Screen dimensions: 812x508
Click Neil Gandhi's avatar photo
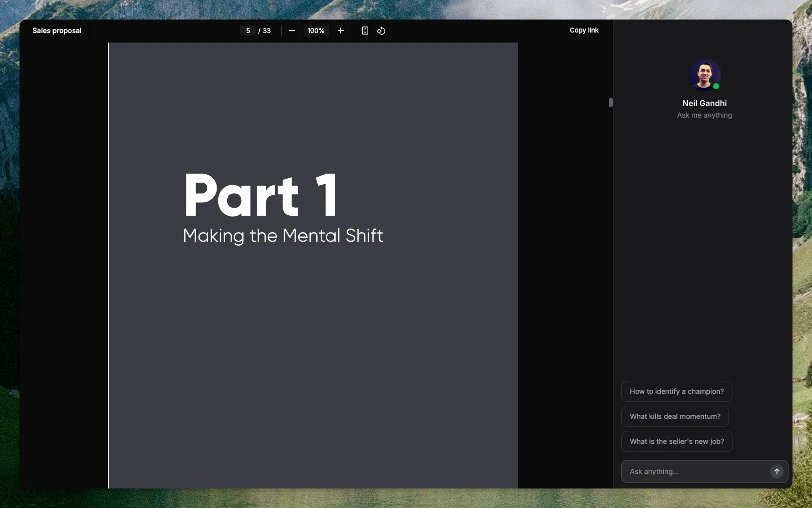(704, 75)
